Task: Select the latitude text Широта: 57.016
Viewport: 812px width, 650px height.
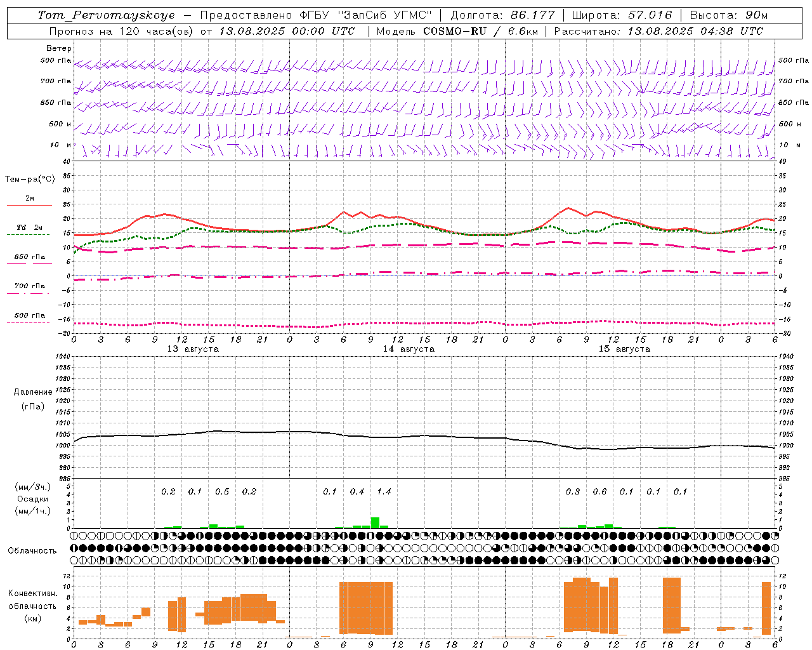Action: coord(622,15)
